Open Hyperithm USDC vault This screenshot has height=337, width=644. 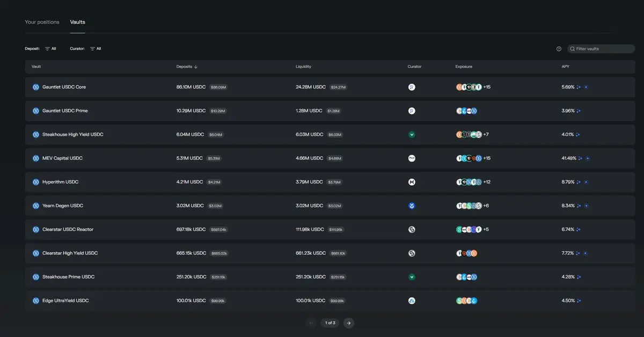330,182
